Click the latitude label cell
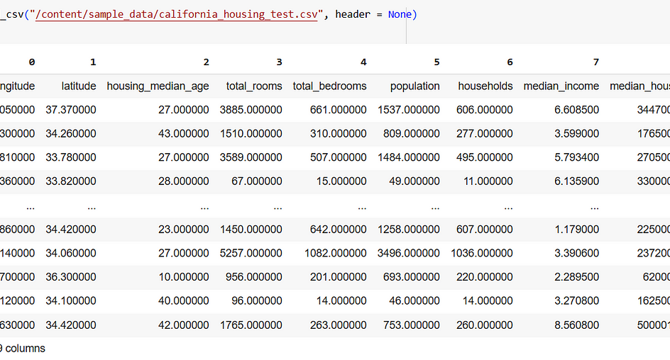 79,86
